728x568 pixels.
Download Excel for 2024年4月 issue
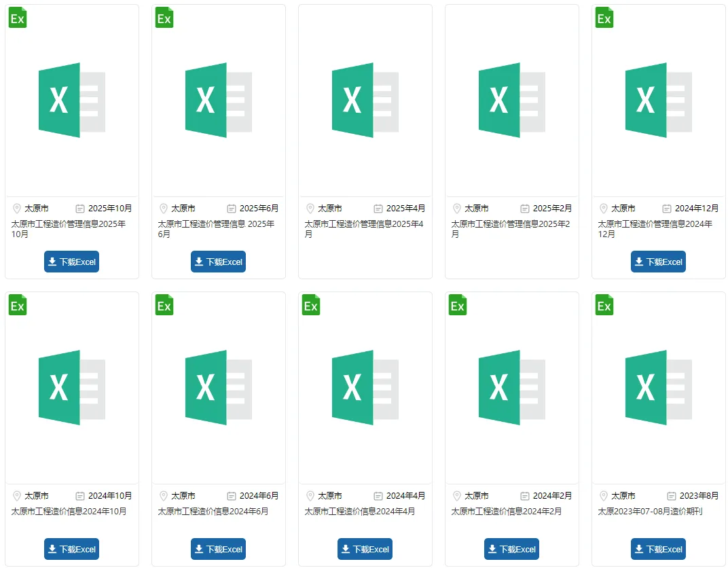365,549
